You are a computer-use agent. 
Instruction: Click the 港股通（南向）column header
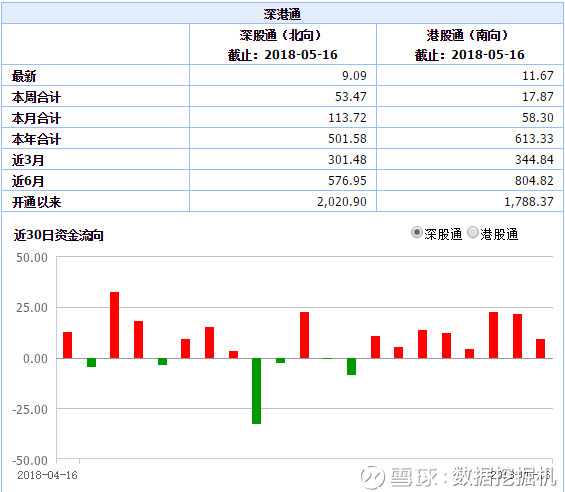tap(470, 45)
